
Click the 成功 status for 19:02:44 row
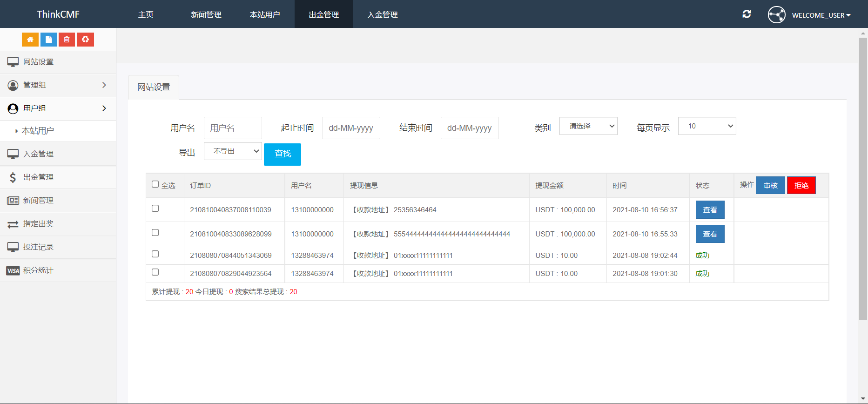pos(702,256)
